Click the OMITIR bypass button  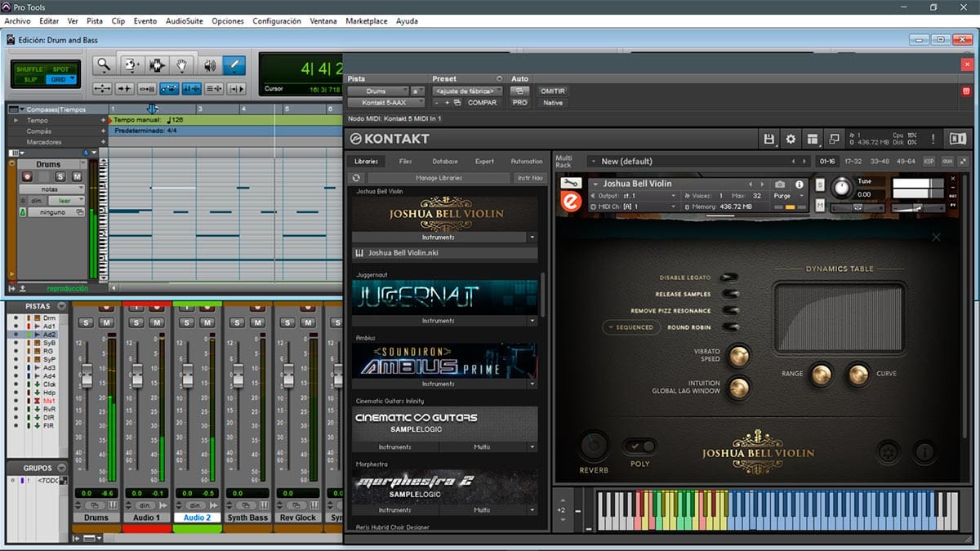[553, 91]
